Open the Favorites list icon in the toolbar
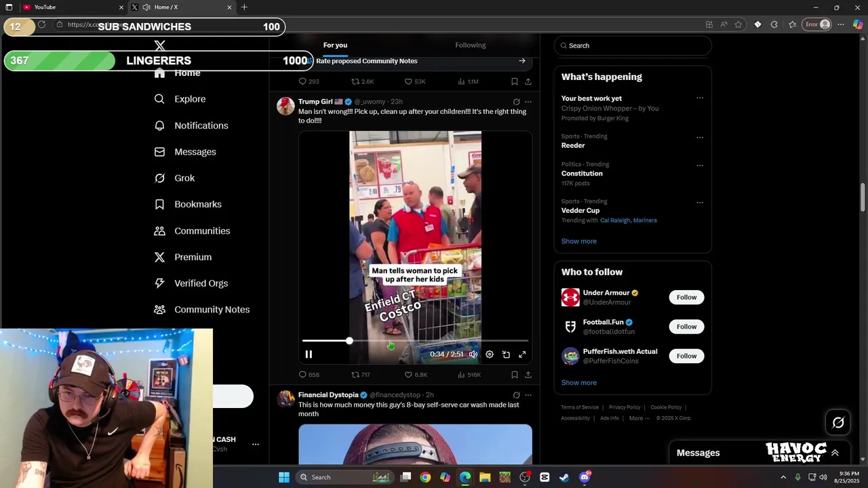Viewport: 868px width, 488px height. tap(792, 24)
